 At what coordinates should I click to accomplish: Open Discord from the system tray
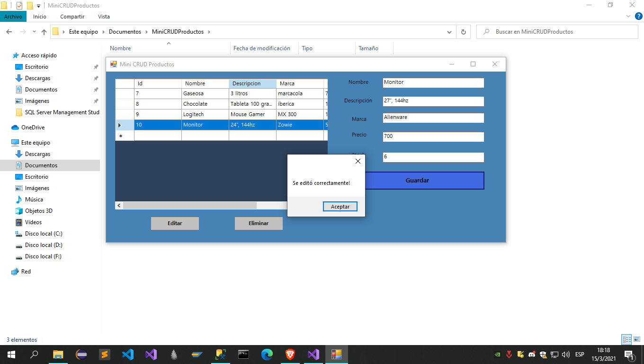pyautogui.click(x=532, y=354)
